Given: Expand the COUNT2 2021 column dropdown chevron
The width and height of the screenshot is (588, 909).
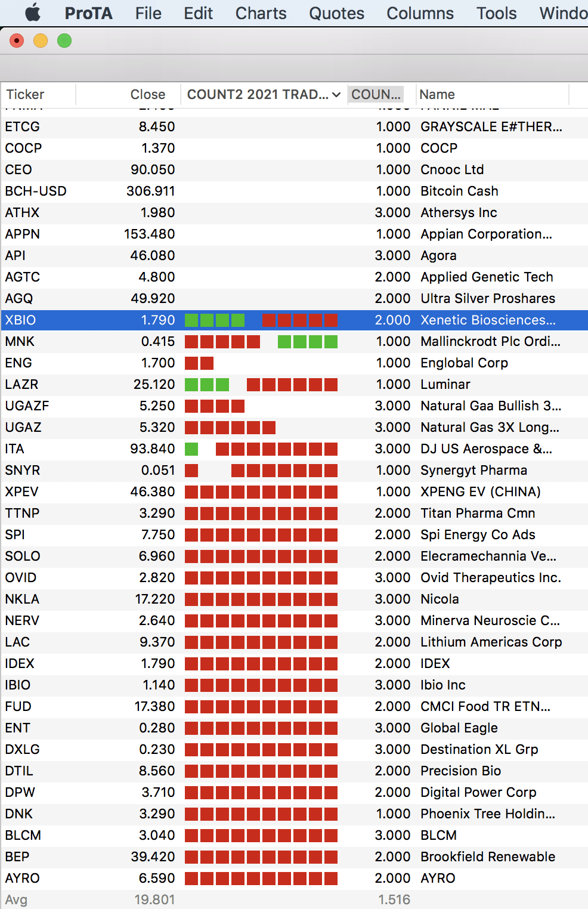Looking at the screenshot, I should coord(336,95).
